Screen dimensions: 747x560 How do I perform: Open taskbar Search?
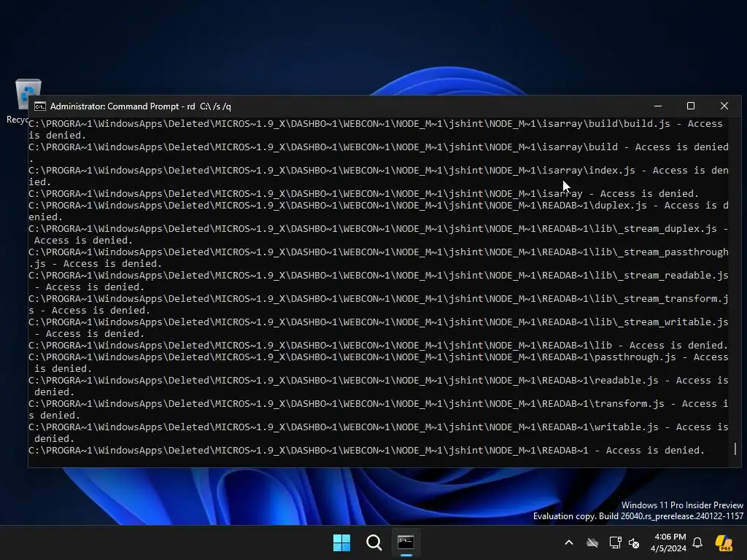point(374,542)
